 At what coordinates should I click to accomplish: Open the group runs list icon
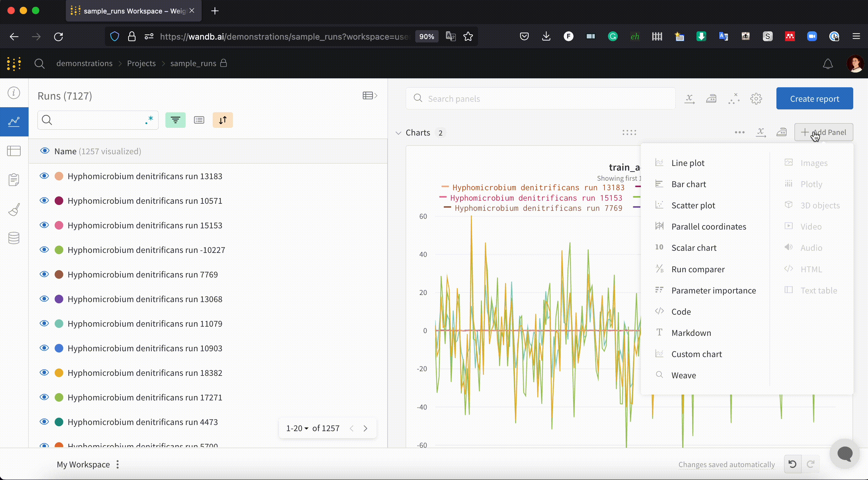pyautogui.click(x=199, y=120)
